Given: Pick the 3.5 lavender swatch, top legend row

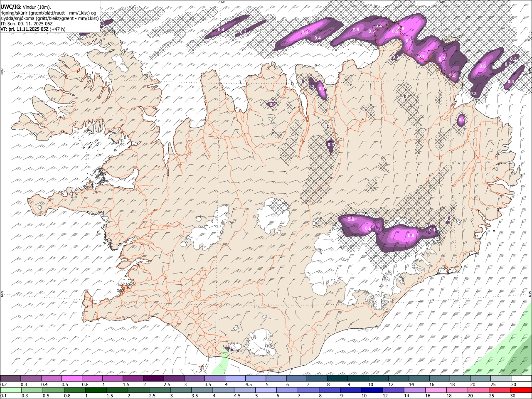Looking at the screenshot, I should click(215, 378).
